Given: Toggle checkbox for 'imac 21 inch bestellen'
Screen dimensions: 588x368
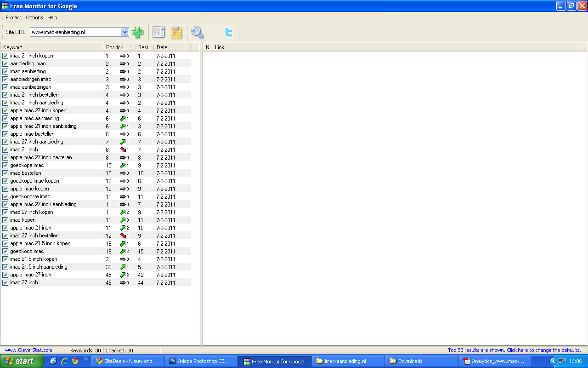Looking at the screenshot, I should pos(6,95).
